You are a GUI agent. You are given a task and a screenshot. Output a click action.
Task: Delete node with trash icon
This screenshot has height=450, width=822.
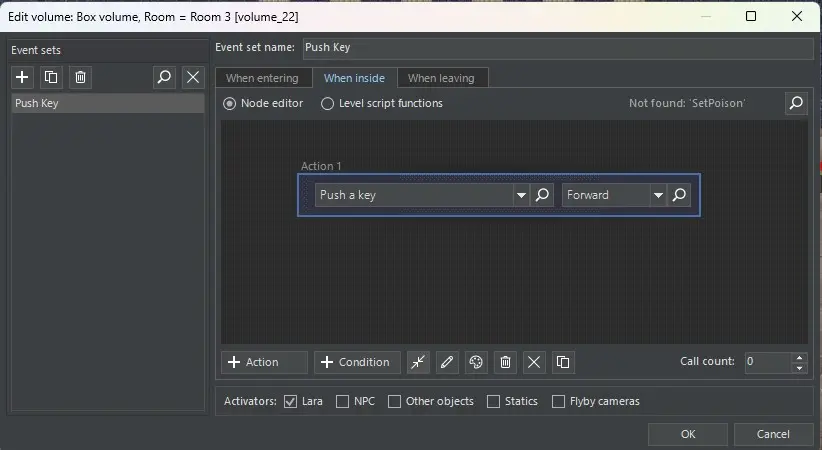[505, 362]
